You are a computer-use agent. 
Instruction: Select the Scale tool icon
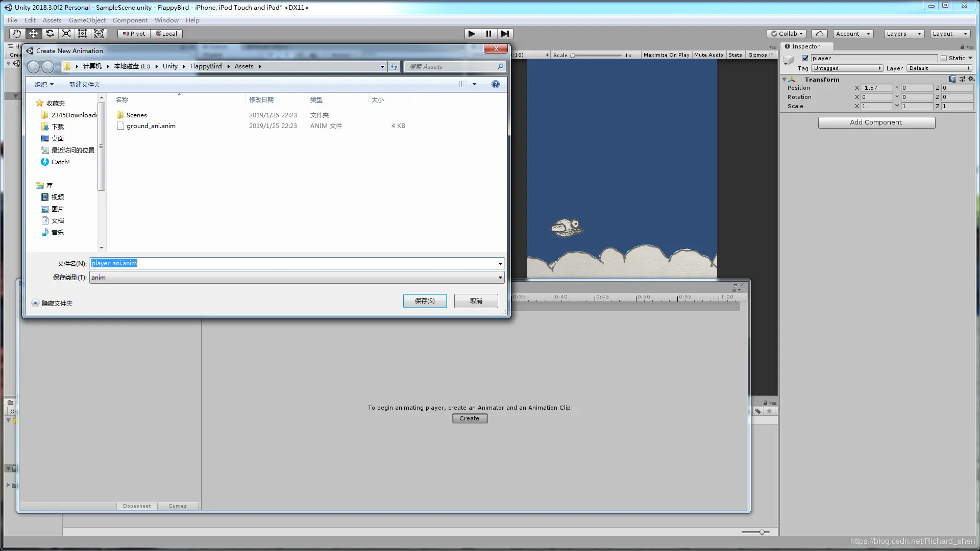coord(66,34)
